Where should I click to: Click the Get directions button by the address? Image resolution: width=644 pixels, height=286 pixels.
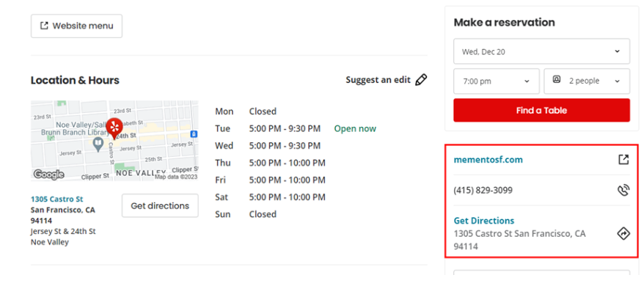point(160,205)
